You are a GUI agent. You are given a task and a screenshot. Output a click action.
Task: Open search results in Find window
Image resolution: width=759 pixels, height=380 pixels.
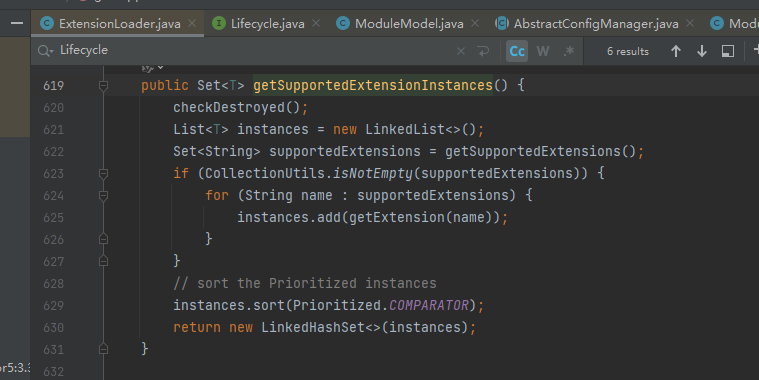tap(728, 51)
